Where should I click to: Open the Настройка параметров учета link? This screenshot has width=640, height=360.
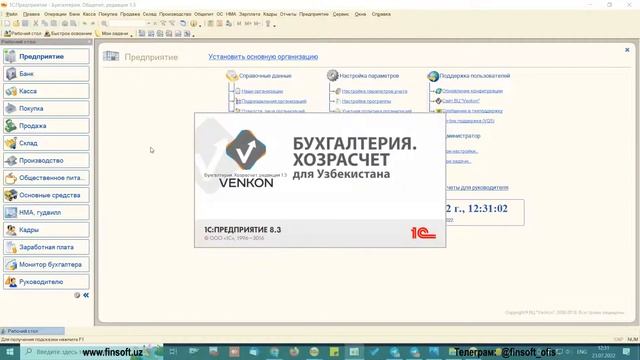point(374,91)
